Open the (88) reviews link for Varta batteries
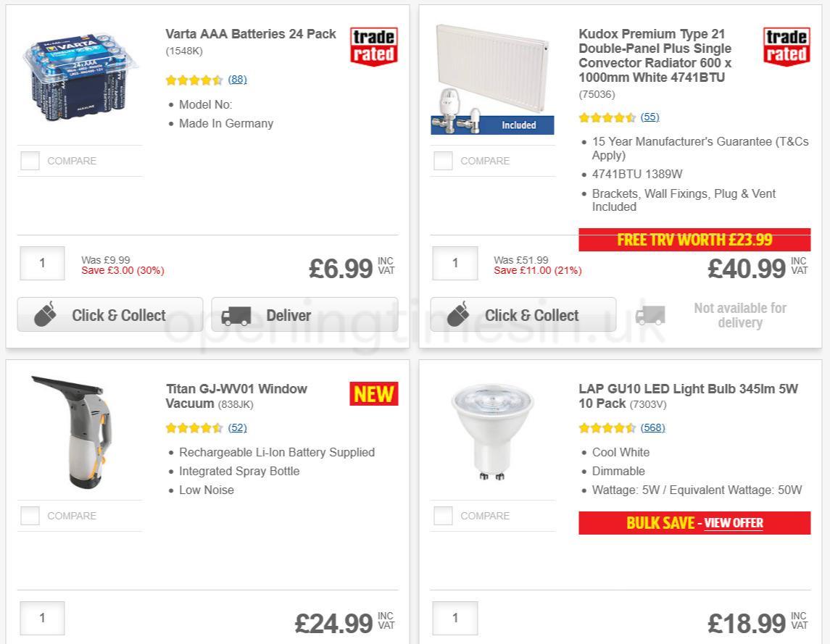830x644 pixels. coord(237,79)
